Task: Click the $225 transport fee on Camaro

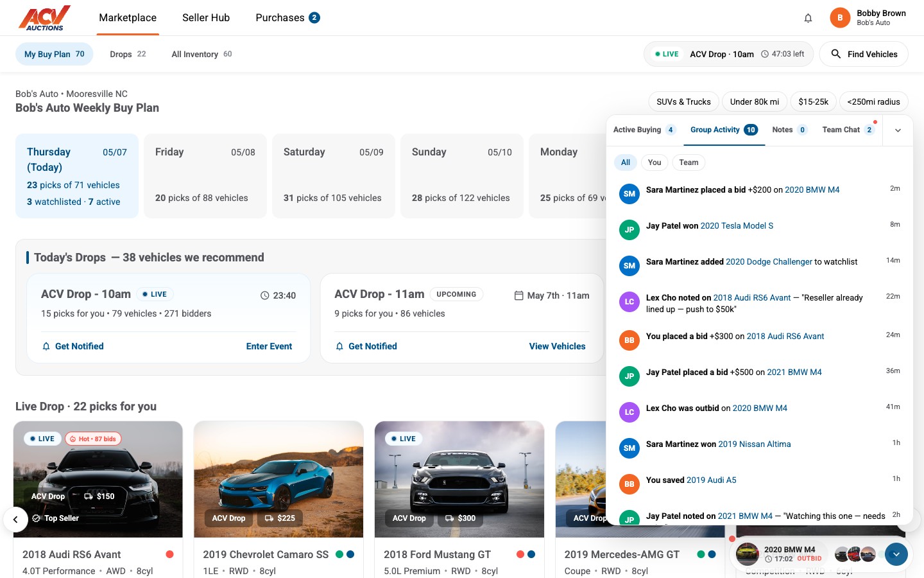Action: click(280, 518)
